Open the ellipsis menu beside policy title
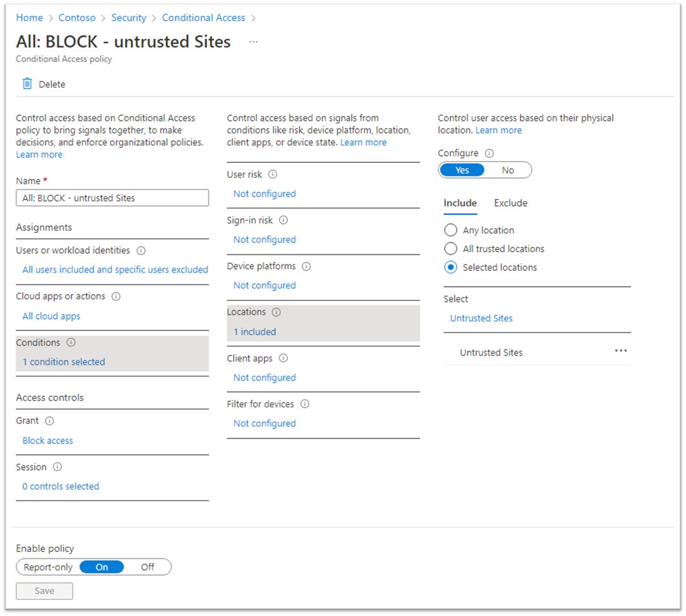Image resolution: width=686 pixels, height=616 pixels. (253, 42)
